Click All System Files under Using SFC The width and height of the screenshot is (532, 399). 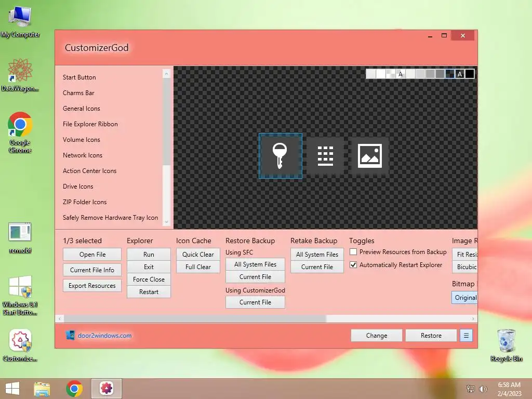click(255, 264)
